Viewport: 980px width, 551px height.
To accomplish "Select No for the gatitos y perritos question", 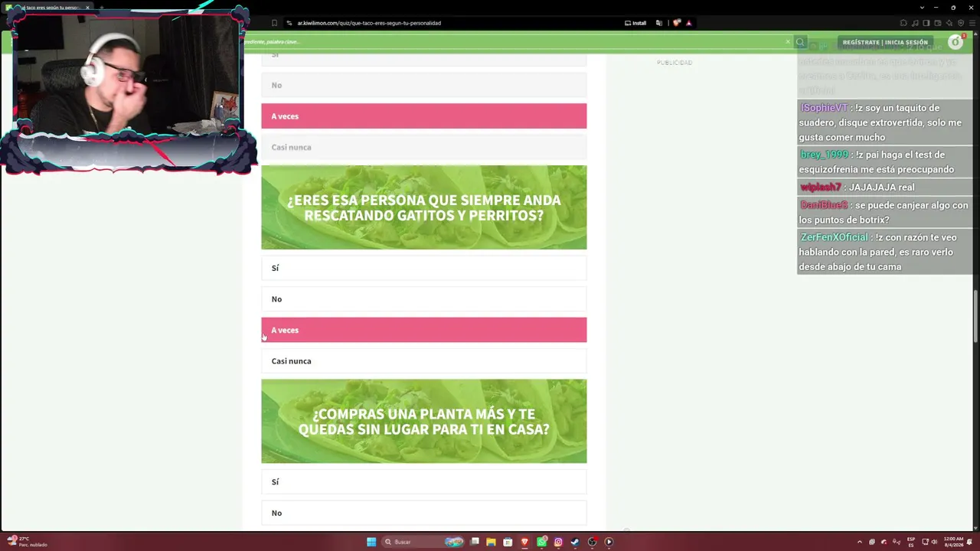I will (424, 299).
